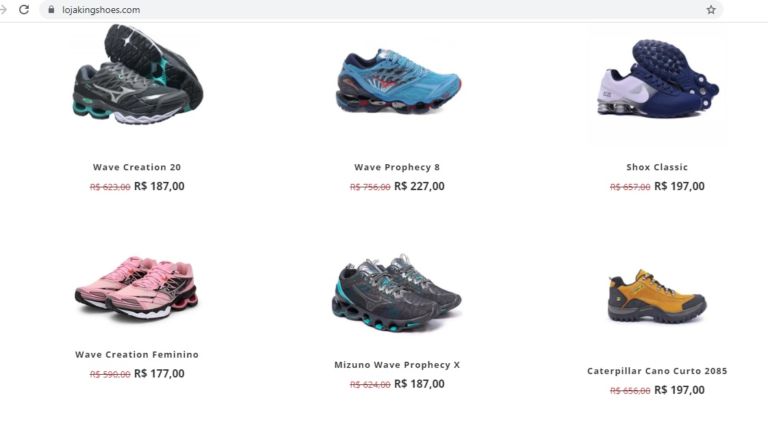Click the Wave Creation 20 title link

[137, 167]
